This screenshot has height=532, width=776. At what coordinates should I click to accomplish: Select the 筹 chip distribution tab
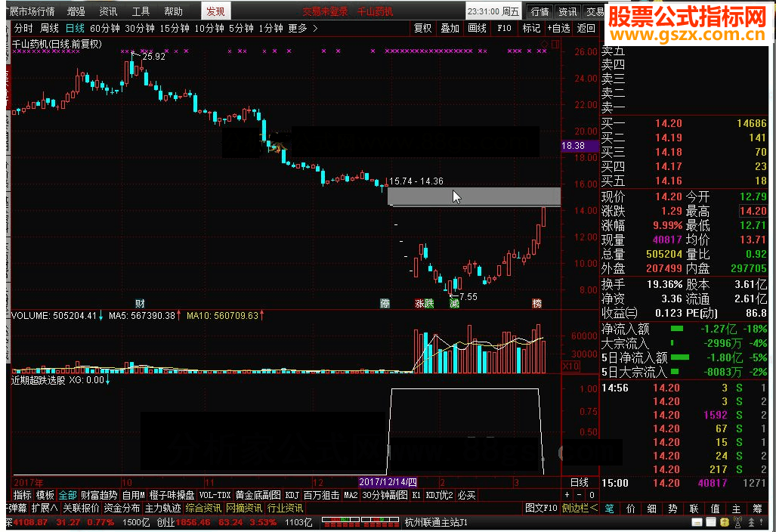coord(757,509)
